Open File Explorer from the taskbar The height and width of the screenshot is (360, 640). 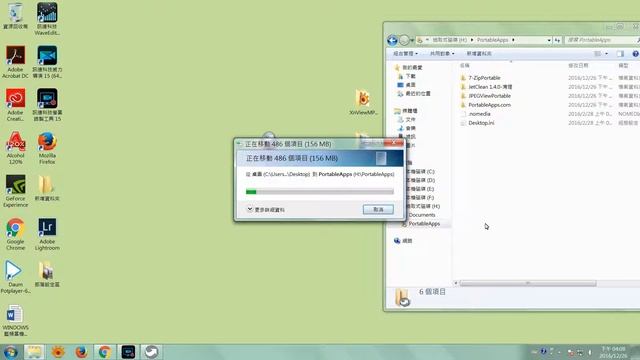(x=34, y=352)
